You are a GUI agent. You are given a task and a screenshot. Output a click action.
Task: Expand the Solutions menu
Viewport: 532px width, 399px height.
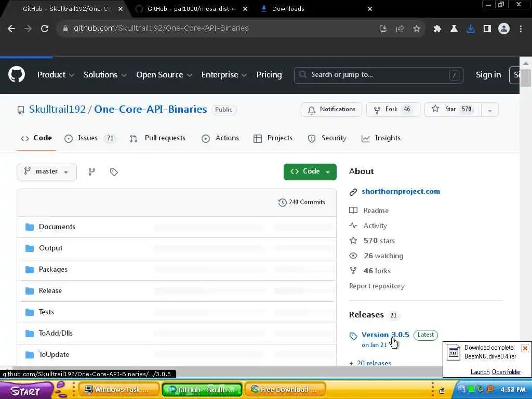pos(105,75)
